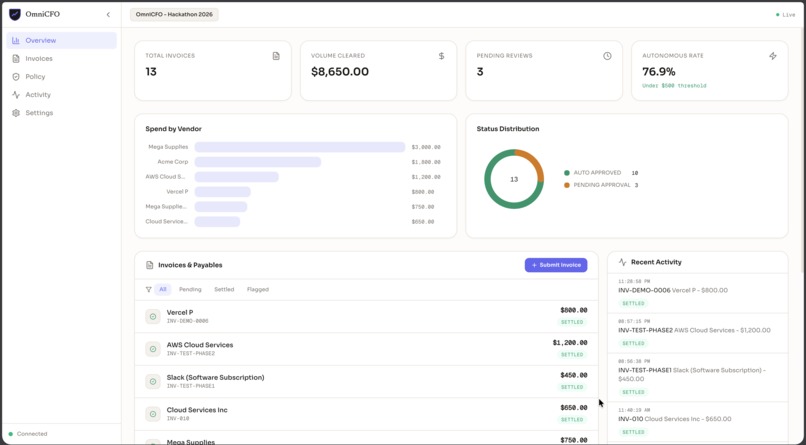The height and width of the screenshot is (445, 806).
Task: Click the OmniCFO shield logo icon
Action: click(15, 14)
